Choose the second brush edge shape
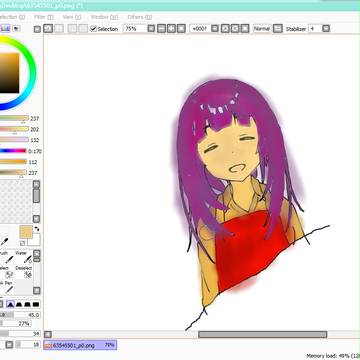The width and height of the screenshot is (360, 360). 19,304
